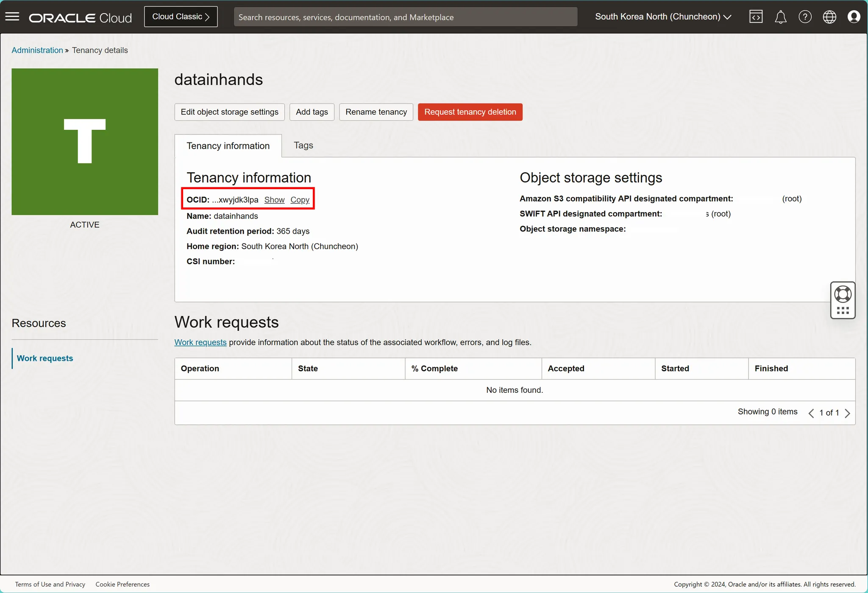This screenshot has height=593, width=868.
Task: Select Work requests in Resources sidebar
Action: tap(45, 358)
